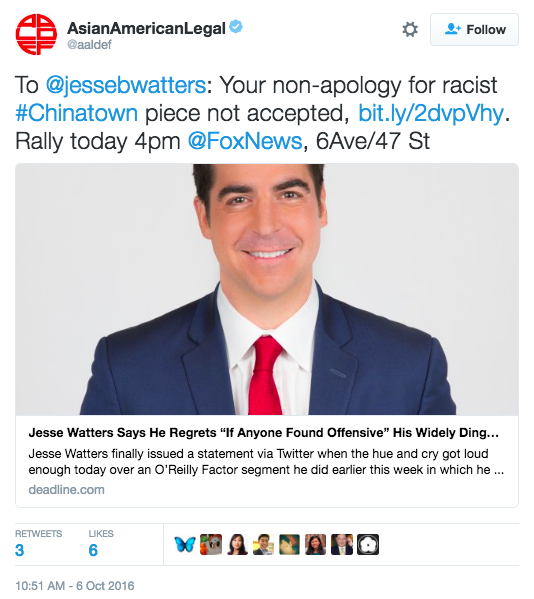The height and width of the screenshot is (599, 534).
Task: Open the @FoxNews mention
Action: click(245, 141)
